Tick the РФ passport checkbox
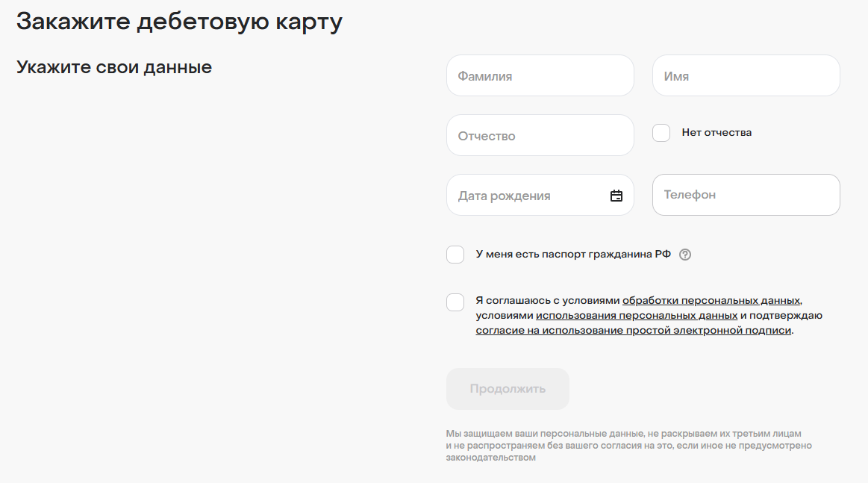 coord(455,255)
